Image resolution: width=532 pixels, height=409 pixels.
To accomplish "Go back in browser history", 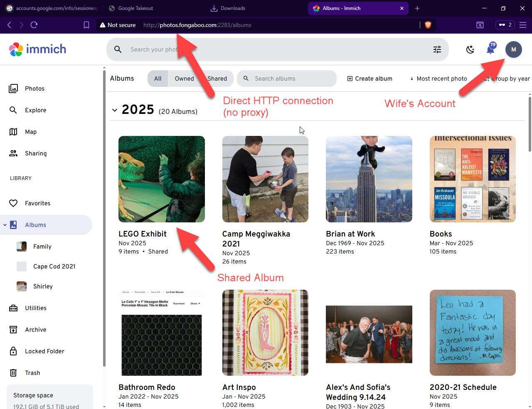I will point(10,25).
